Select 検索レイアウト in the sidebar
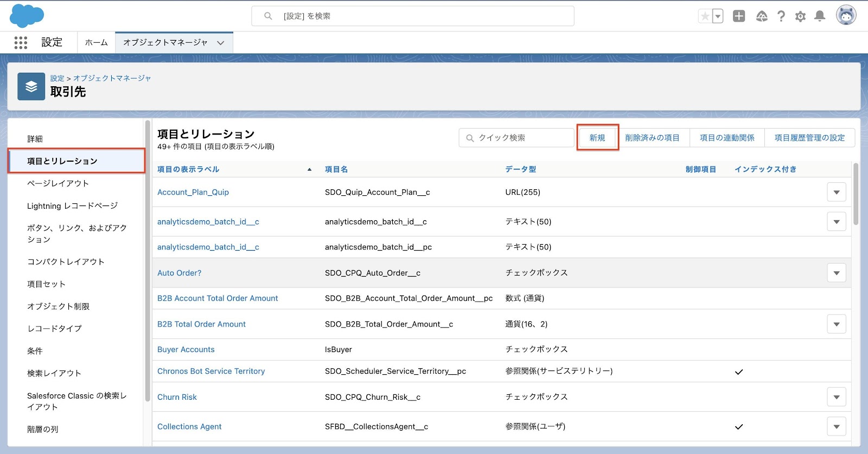 point(54,373)
